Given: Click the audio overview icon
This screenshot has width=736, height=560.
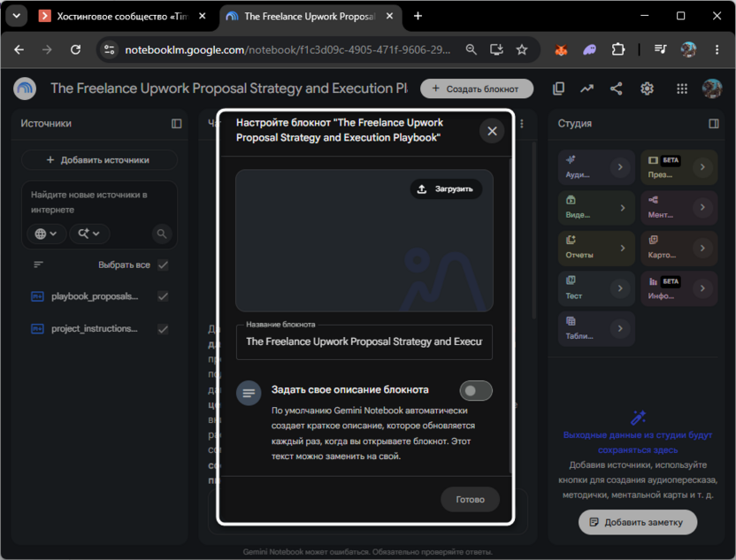Looking at the screenshot, I should click(x=571, y=159).
